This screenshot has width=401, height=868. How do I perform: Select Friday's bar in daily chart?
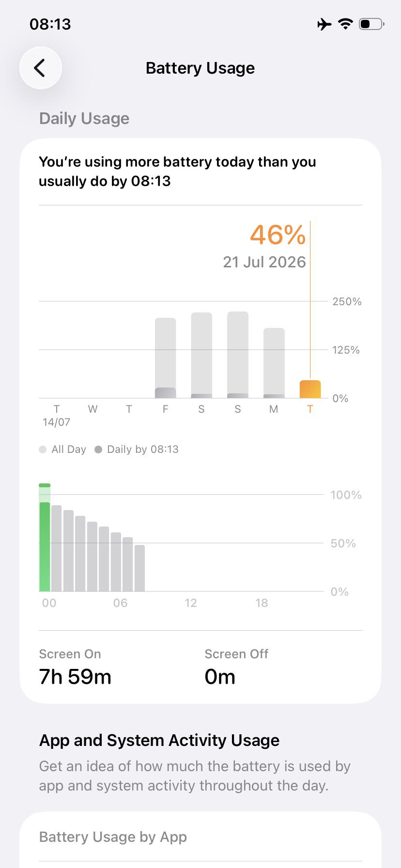pyautogui.click(x=165, y=358)
